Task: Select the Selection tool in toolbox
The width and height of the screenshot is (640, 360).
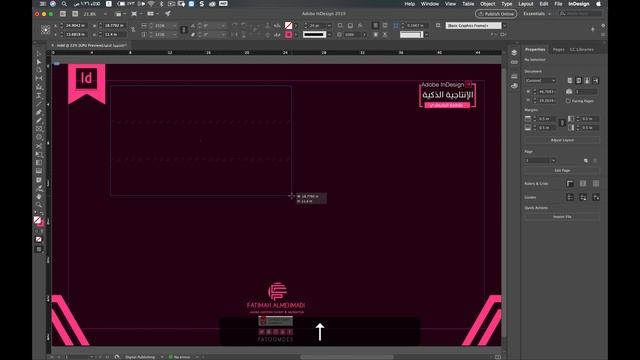Action: click(39, 53)
